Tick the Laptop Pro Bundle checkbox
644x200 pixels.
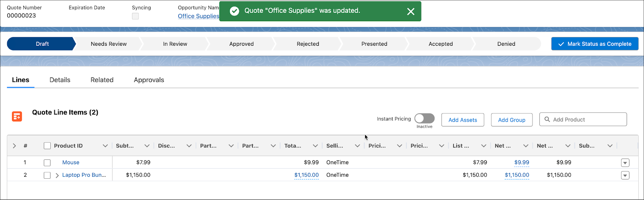tap(47, 176)
